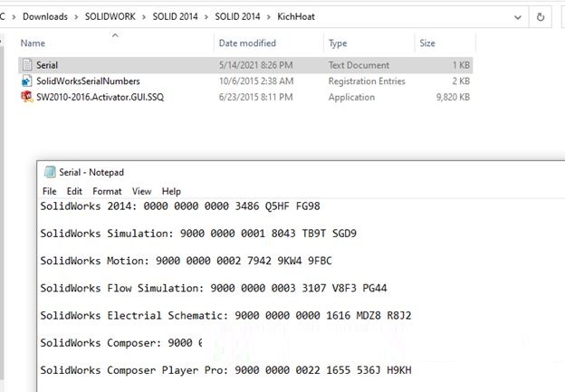Open the address bar history dropdown

click(x=517, y=17)
